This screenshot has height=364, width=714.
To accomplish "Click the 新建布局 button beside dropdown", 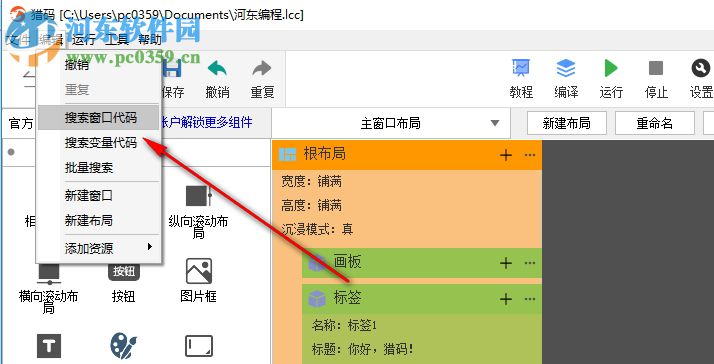I will click(x=566, y=123).
